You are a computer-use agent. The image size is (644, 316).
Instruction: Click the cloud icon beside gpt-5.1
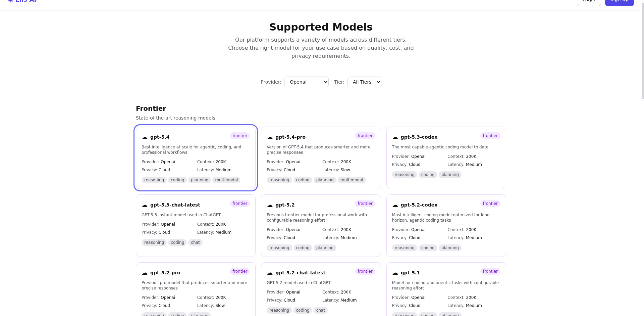tap(395, 273)
